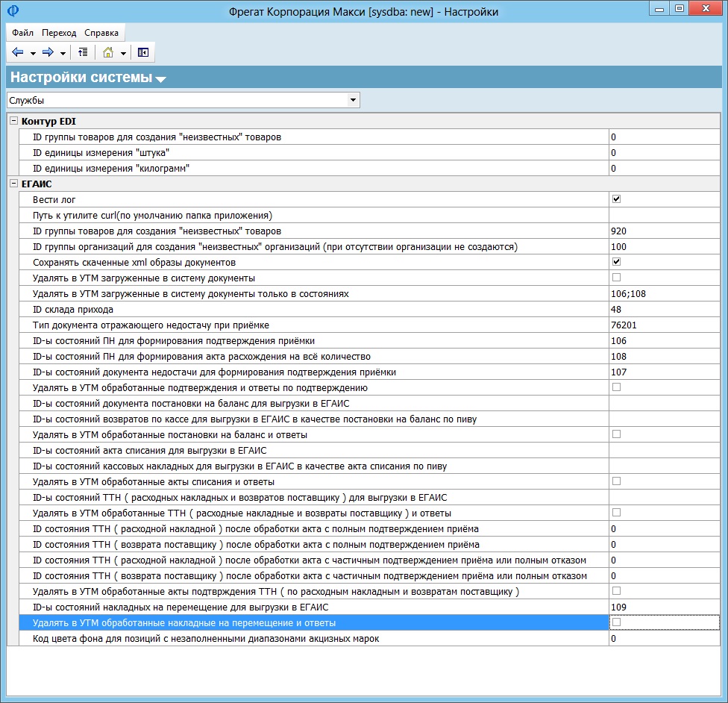Toggle the Вести лог checkbox
Viewport: 728px width, 703px height.
(617, 199)
